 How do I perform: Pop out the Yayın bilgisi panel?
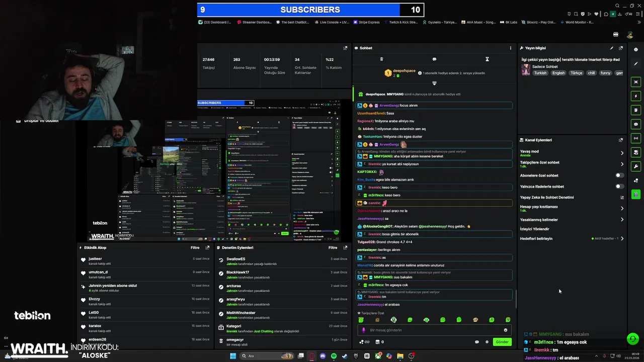pos(621,48)
